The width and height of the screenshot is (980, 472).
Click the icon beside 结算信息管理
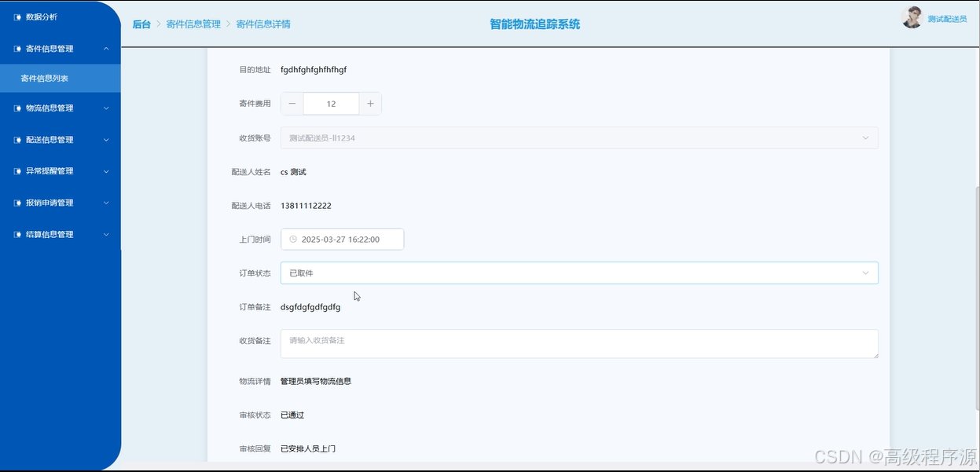[18, 234]
